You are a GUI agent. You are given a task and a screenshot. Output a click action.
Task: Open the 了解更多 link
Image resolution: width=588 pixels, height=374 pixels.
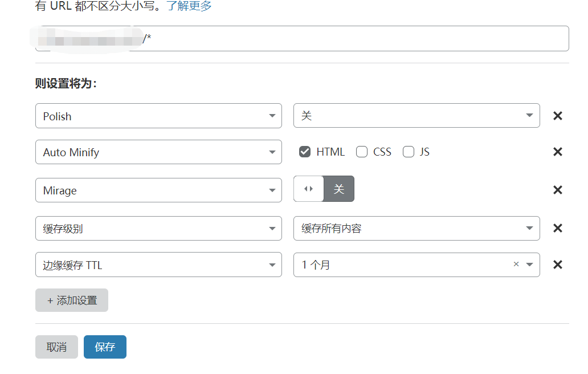tap(189, 6)
